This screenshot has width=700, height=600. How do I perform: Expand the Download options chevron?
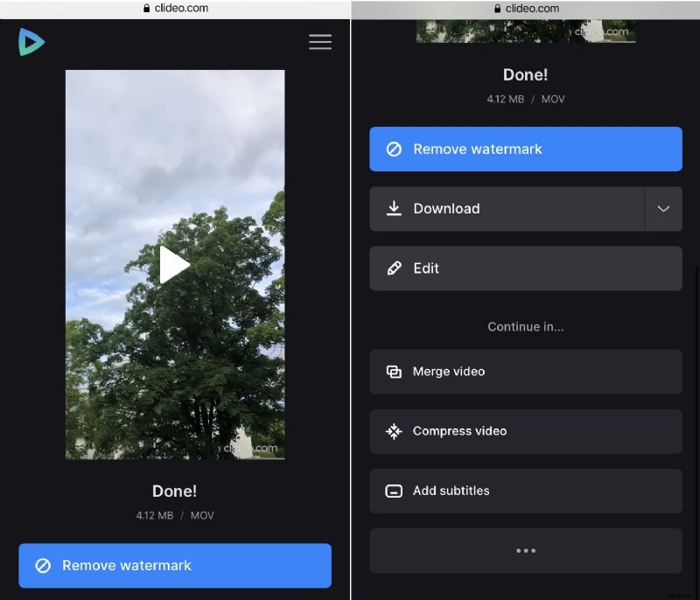tap(664, 208)
